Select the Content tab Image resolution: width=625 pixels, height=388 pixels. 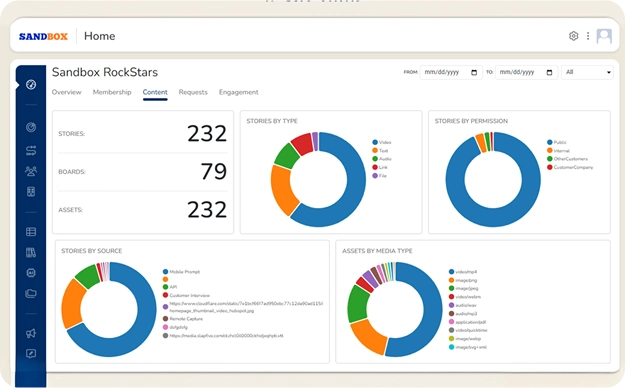(155, 92)
